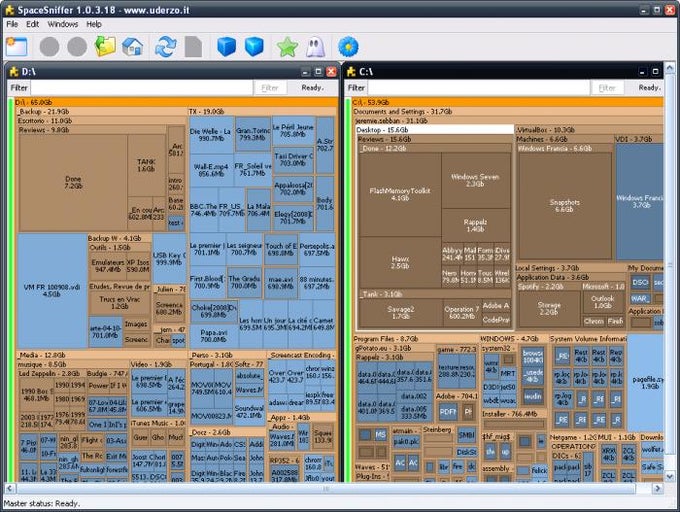Select the Wall-E.mp4 856.6Mb file
Viewport: 680px width, 512px height.
211,170
